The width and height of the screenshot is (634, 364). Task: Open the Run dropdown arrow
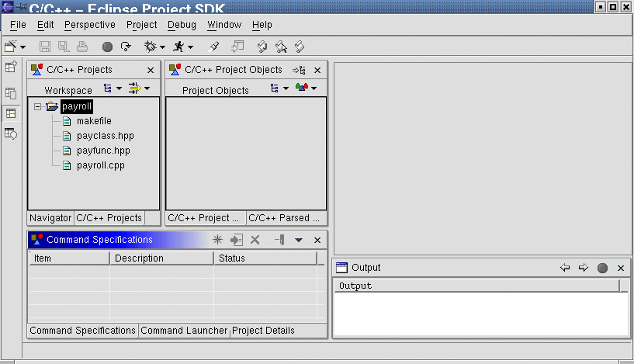[190, 47]
